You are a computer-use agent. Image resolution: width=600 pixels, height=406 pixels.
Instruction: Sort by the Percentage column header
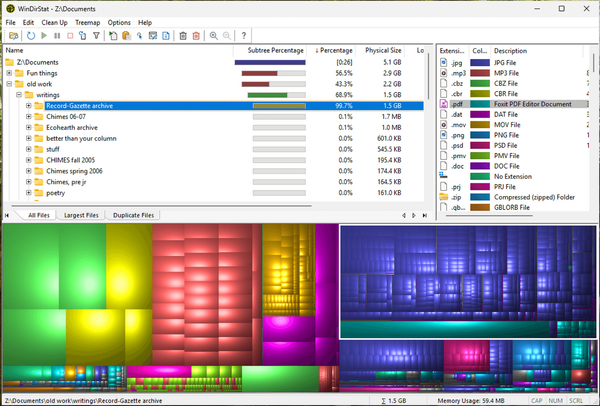tap(333, 51)
